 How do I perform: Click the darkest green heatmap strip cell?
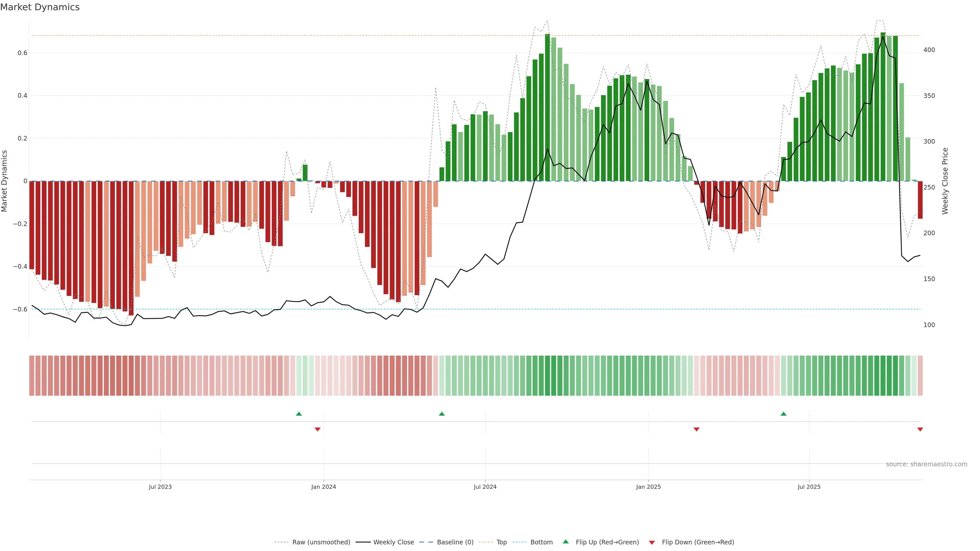883,375
